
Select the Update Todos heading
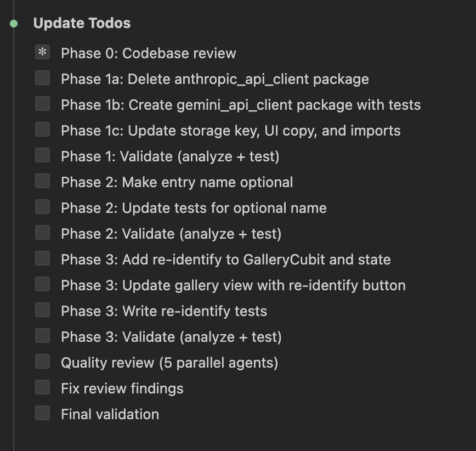click(82, 22)
